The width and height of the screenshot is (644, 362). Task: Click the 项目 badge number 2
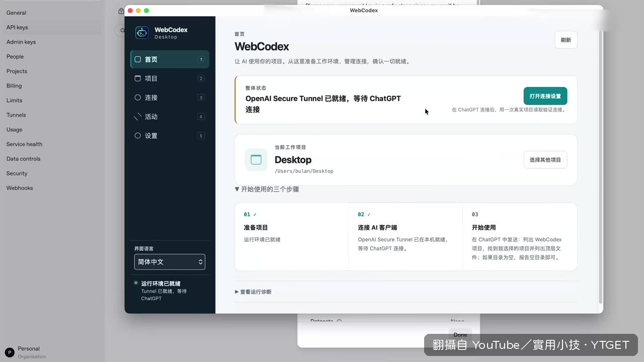pos(201,78)
